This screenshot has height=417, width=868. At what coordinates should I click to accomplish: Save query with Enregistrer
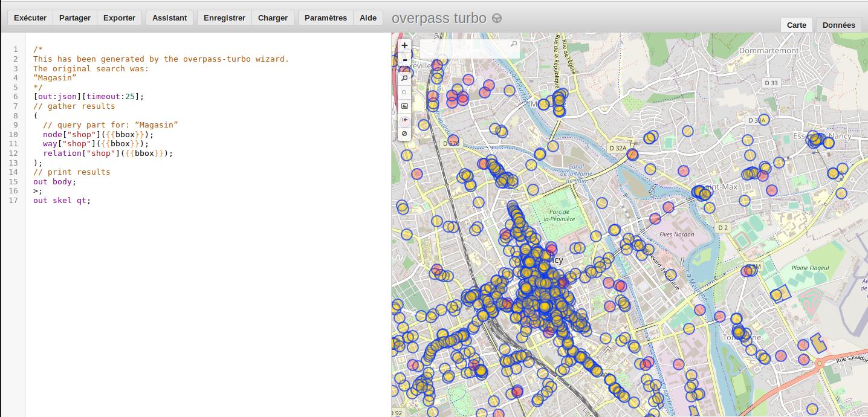[x=224, y=18]
